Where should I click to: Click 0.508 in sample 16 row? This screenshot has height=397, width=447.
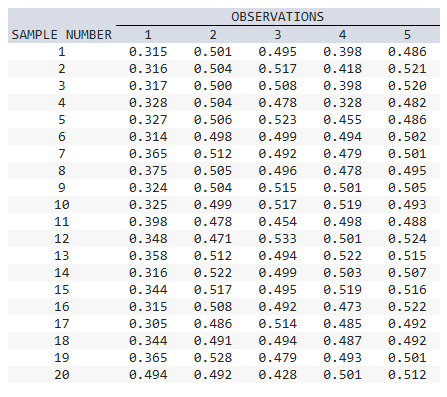[x=213, y=307]
